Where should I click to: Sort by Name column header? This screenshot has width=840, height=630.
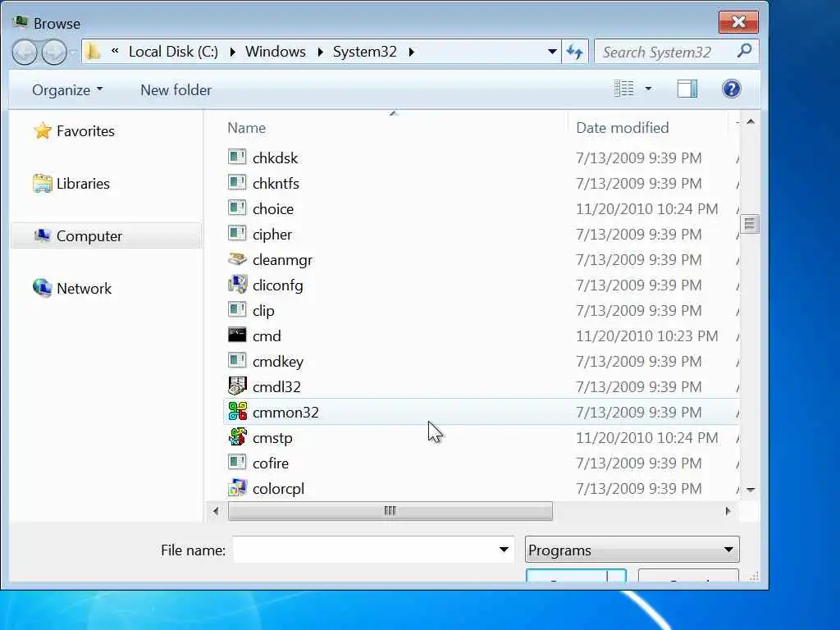[x=246, y=127]
